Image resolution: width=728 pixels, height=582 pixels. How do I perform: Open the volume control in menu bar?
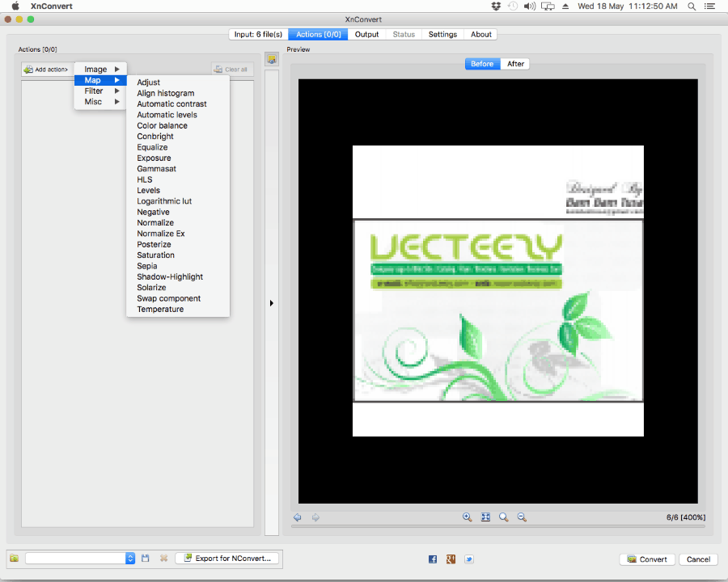529,6
